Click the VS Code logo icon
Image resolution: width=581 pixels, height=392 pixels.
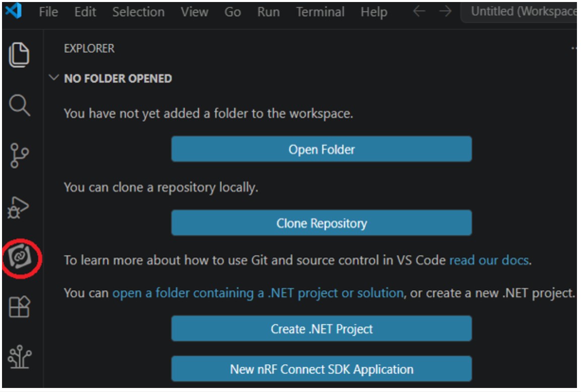pos(13,11)
